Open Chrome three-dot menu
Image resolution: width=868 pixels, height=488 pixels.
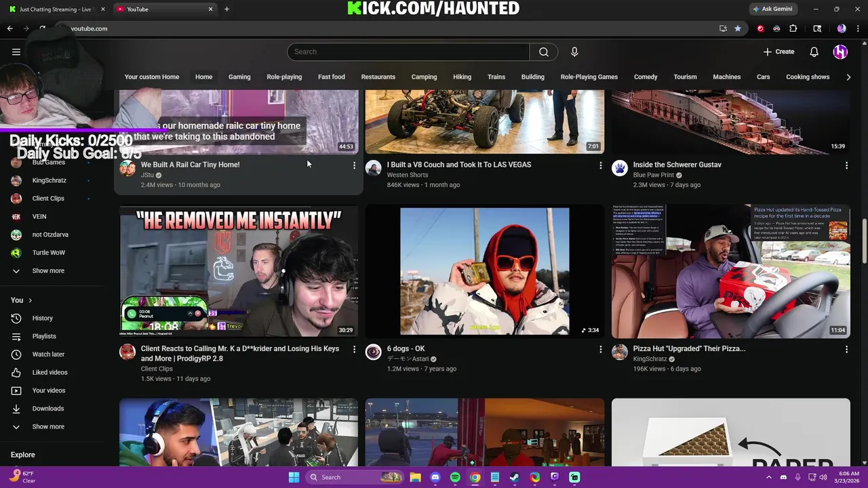(x=858, y=28)
